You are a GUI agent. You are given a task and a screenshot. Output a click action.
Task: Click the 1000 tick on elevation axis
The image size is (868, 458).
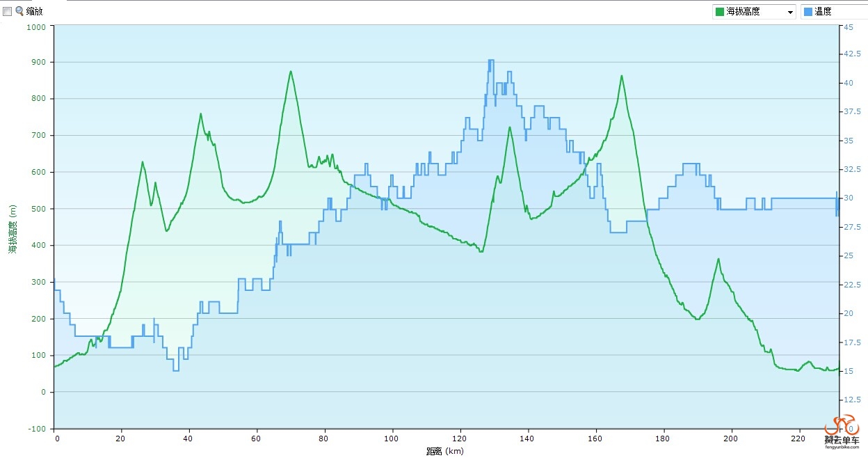(x=35, y=26)
